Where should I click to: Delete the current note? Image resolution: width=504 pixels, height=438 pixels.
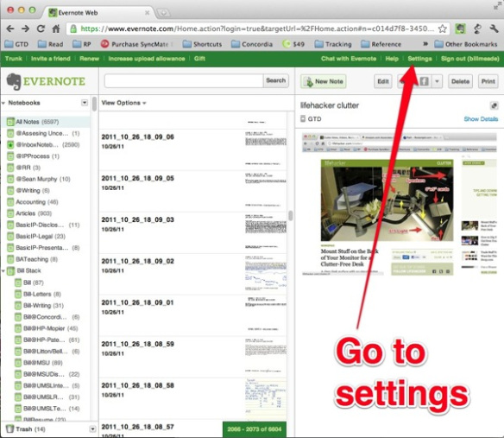point(460,81)
